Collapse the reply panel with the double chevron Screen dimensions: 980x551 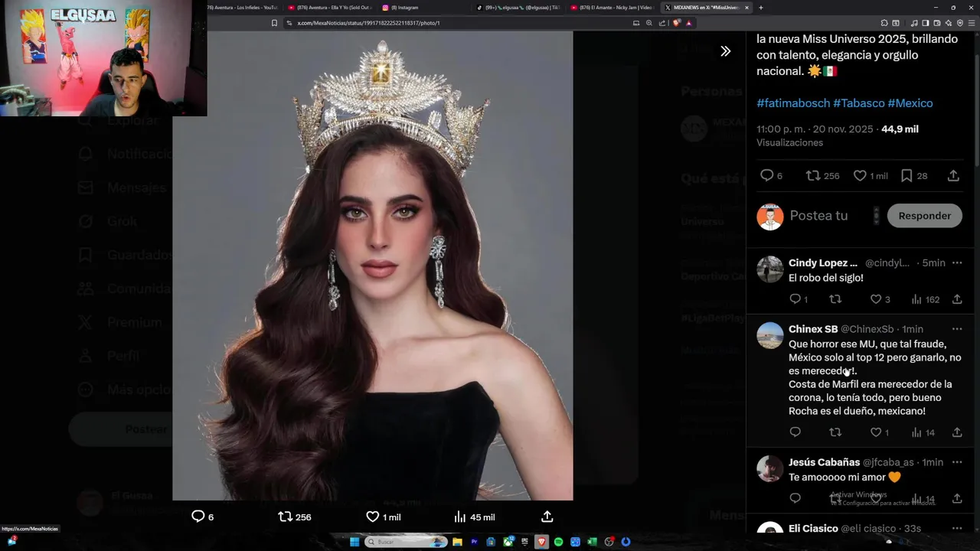click(725, 51)
